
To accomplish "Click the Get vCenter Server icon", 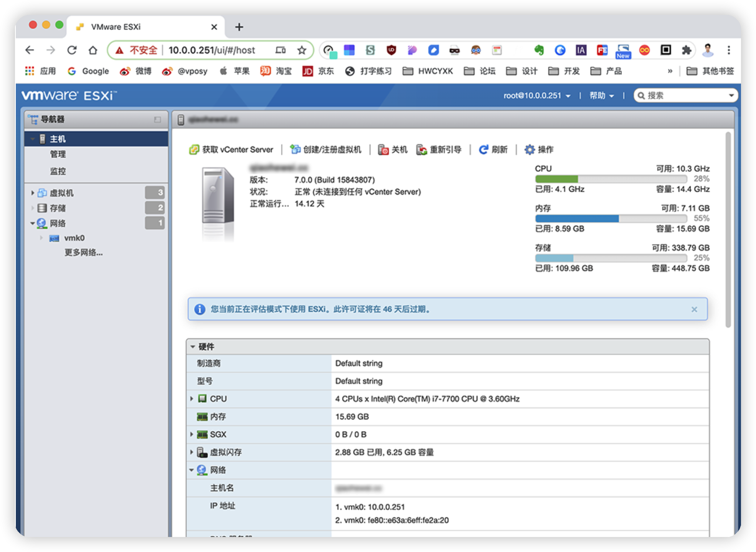I will pyautogui.click(x=194, y=150).
